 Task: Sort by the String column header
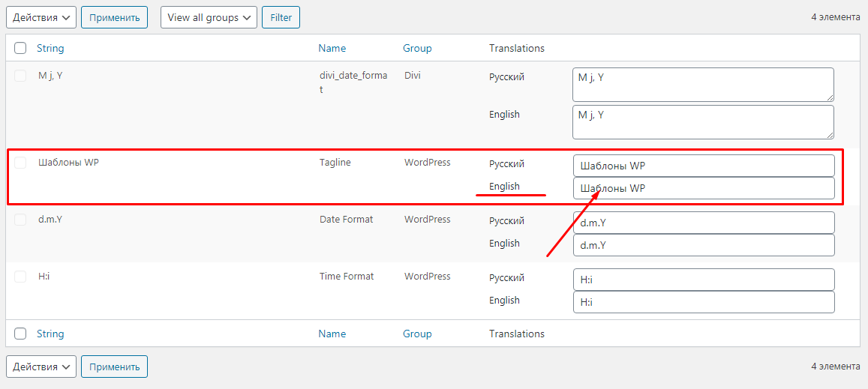[50, 48]
